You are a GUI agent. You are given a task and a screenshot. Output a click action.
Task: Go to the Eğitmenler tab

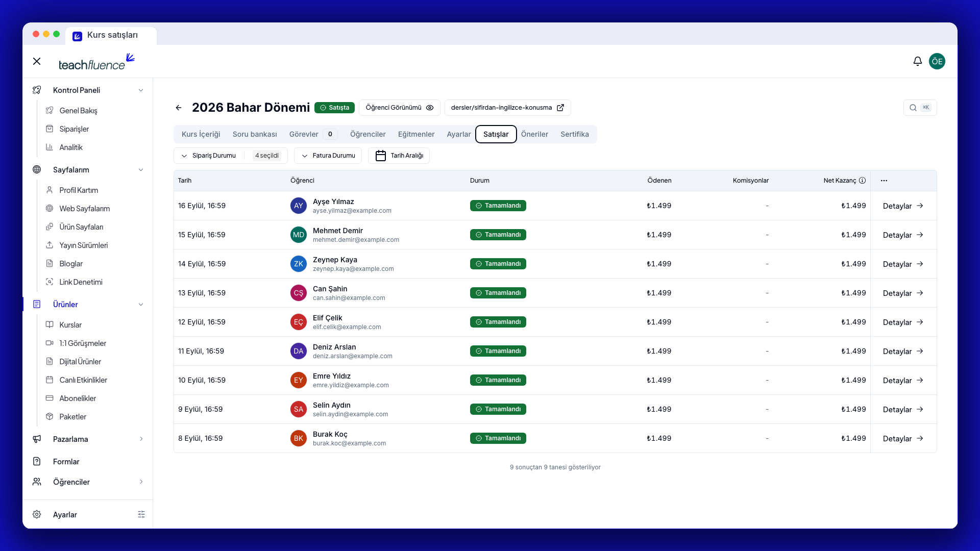click(x=416, y=134)
